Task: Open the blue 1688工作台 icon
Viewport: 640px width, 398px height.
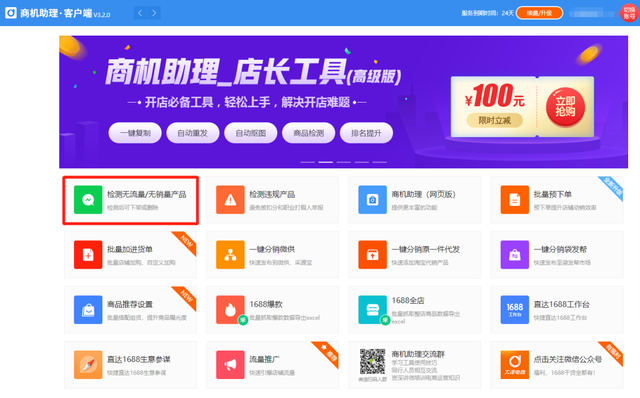Action: (515, 310)
